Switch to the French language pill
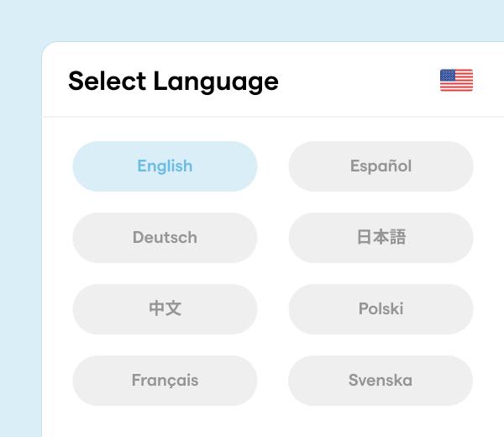This screenshot has width=504, height=437. (165, 381)
